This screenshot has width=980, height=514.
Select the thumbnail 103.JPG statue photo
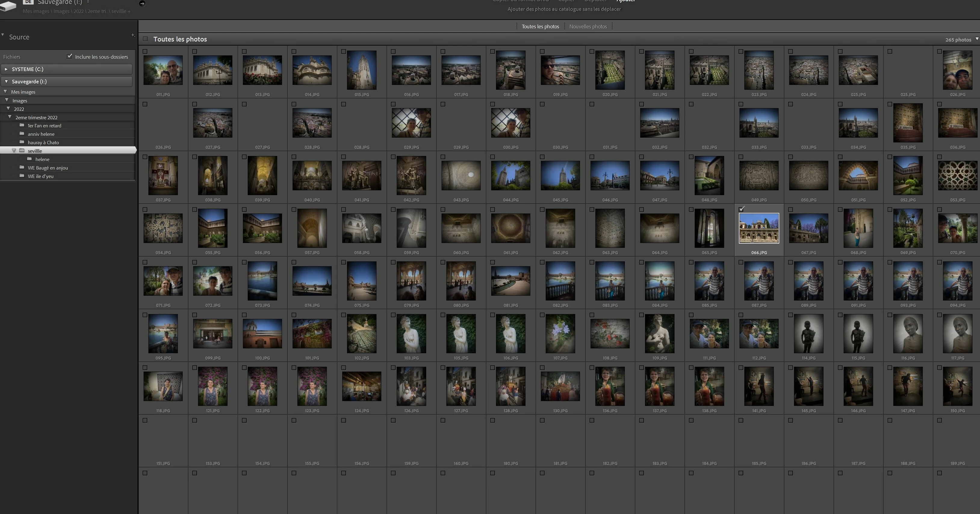click(x=411, y=334)
